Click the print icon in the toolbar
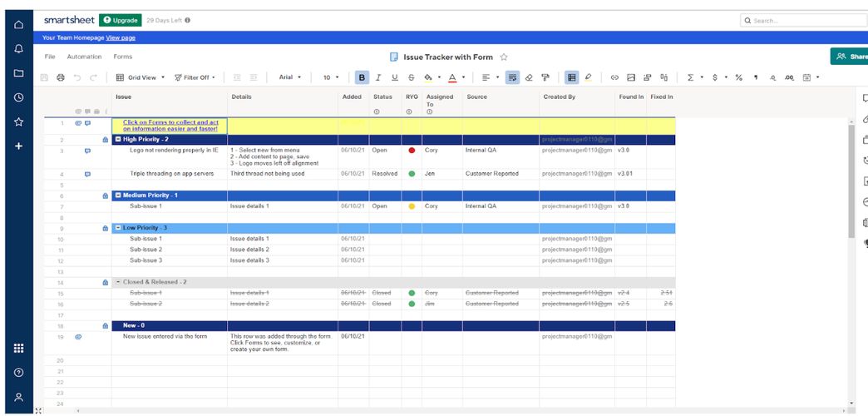868x416 pixels. click(x=61, y=77)
